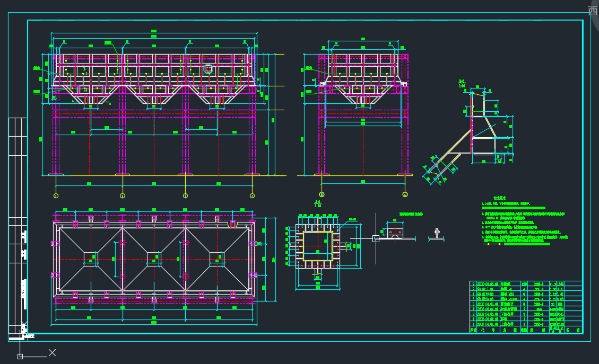Select the left hopper outlet square in the plan view
The image size is (599, 364).
(x=91, y=259)
